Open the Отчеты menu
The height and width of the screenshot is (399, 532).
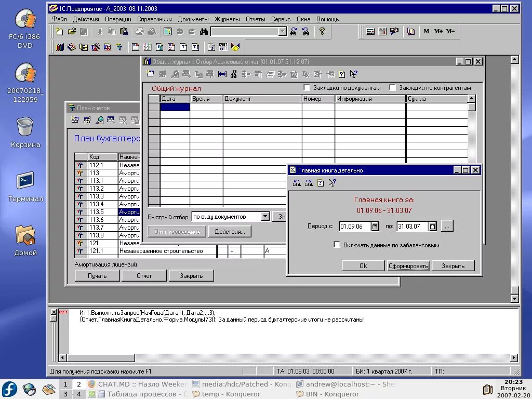click(256, 19)
